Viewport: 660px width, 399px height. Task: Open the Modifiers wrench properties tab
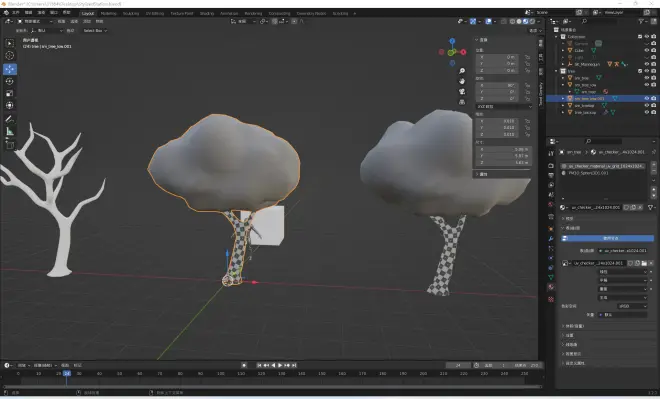[551, 239]
